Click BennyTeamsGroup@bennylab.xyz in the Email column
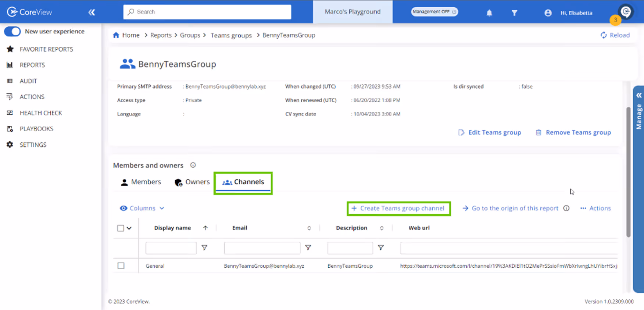 pyautogui.click(x=264, y=266)
